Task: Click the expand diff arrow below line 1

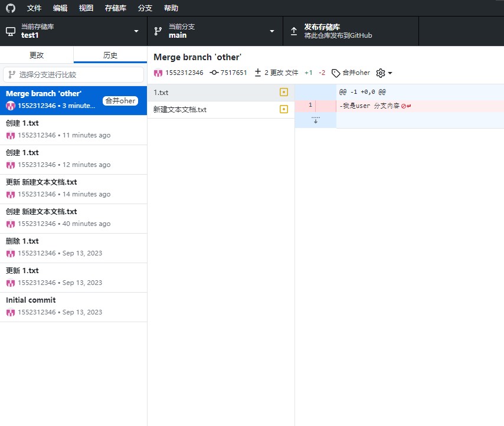Action: point(315,120)
